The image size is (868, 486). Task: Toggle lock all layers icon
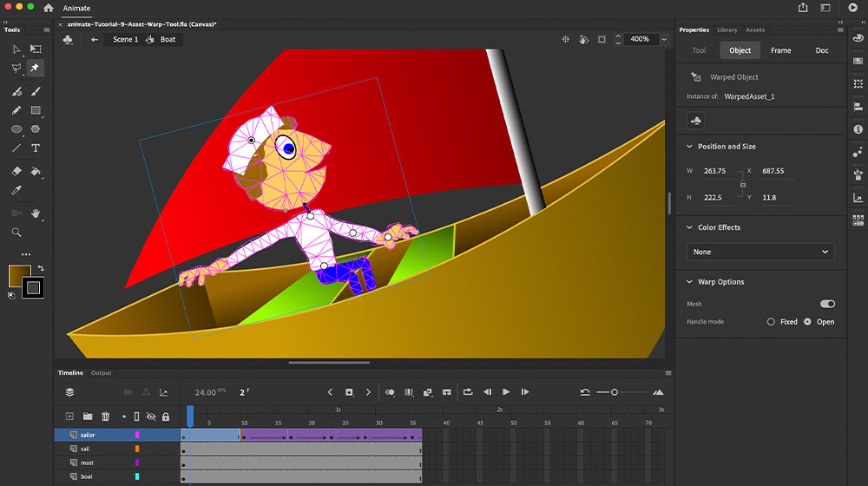coord(166,417)
